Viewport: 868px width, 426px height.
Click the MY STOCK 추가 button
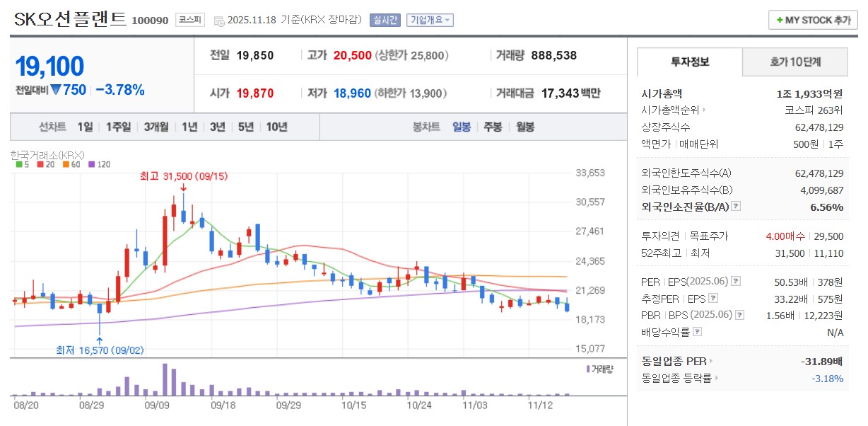811,19
